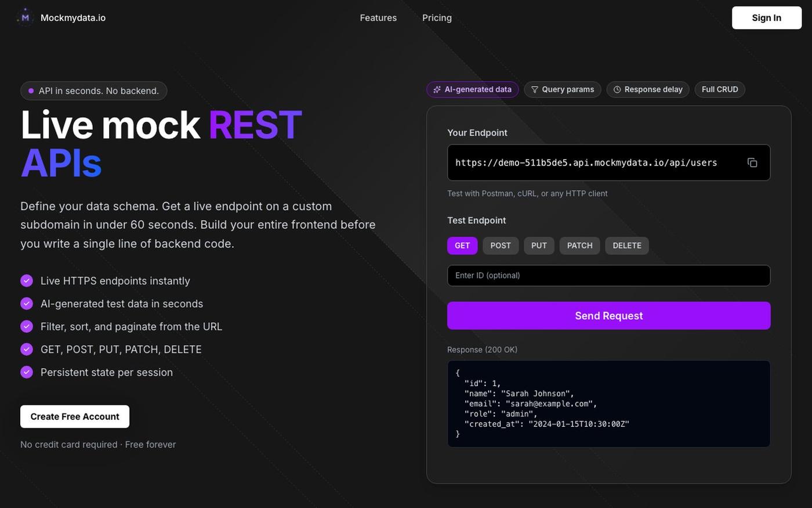Open the Pricing nav link
This screenshot has height=508, width=812.
pos(437,18)
